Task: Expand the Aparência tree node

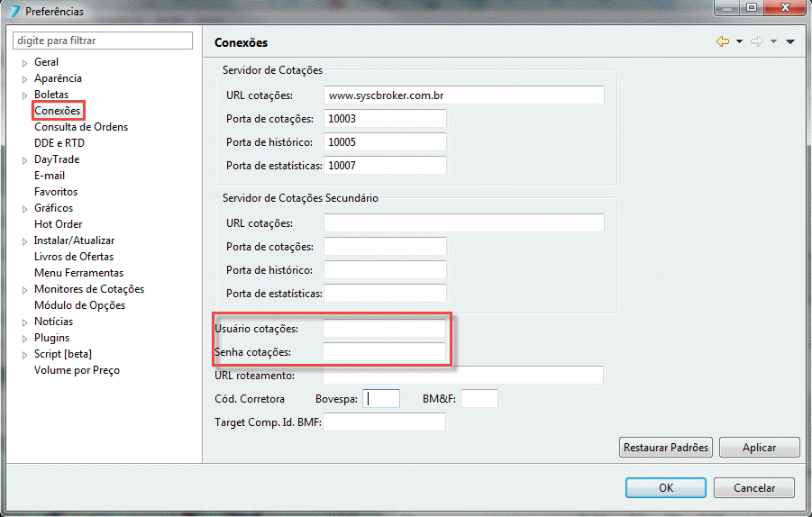Action: 24,79
